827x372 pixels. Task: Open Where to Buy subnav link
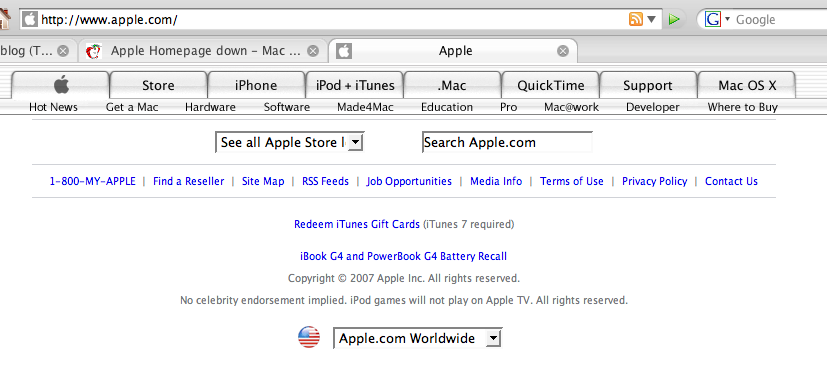[743, 107]
